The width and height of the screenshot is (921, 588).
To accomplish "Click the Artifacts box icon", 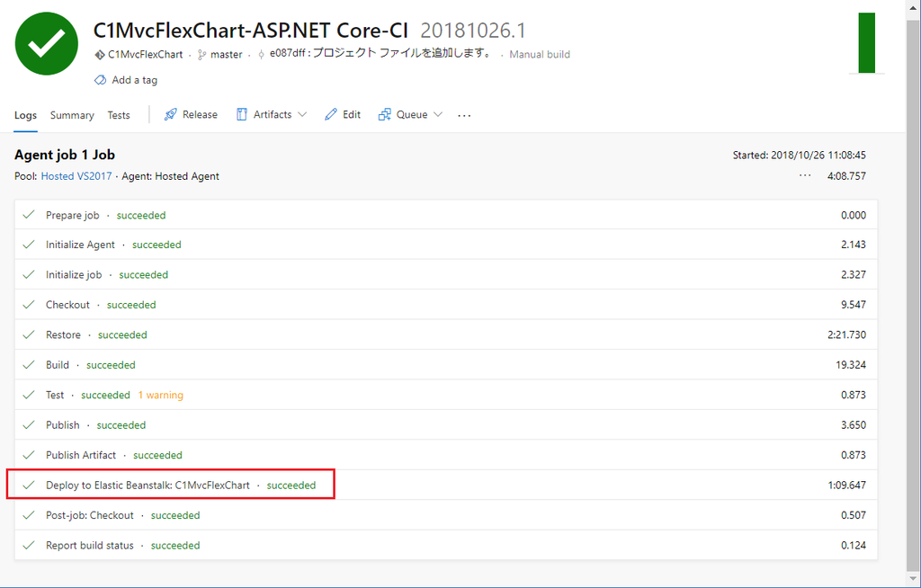I will pyautogui.click(x=241, y=114).
